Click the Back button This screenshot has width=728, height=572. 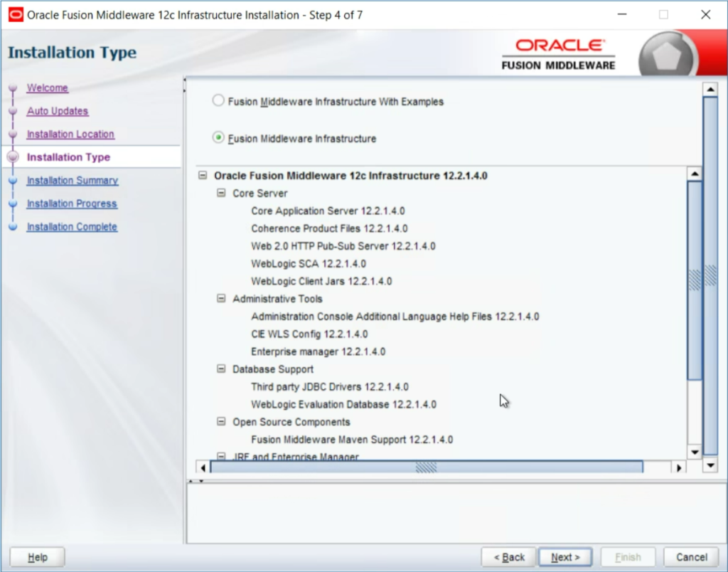[x=509, y=556]
